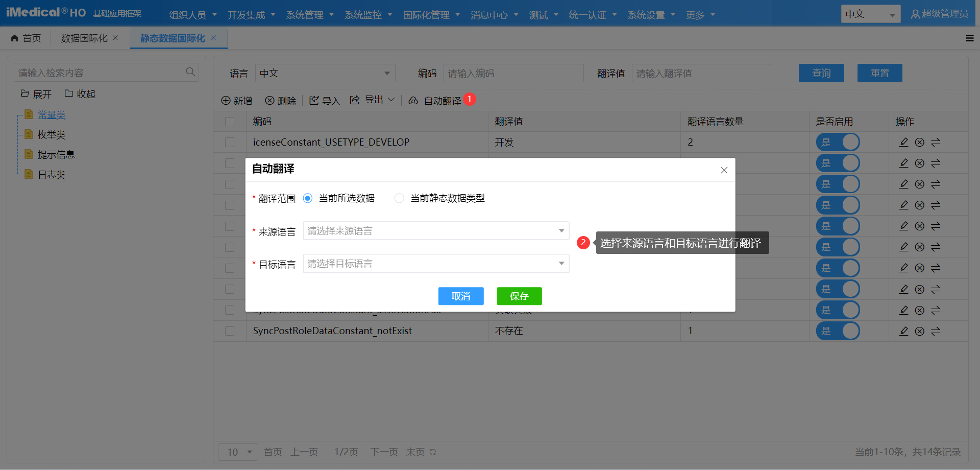Screen dimensions: 980x470
Task: Click the 超级管理员 user icon
Action: pyautogui.click(x=915, y=14)
